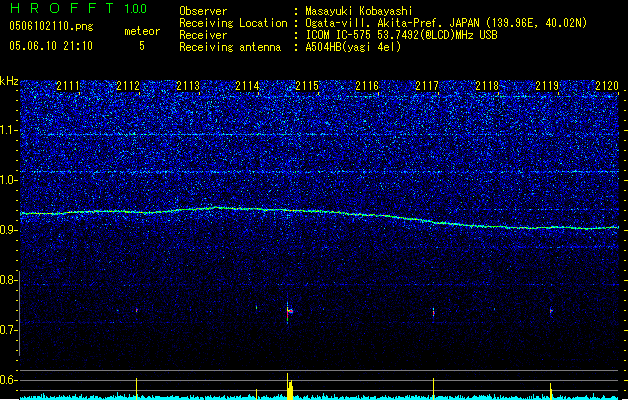
Task: Click the Receiving antenna label
Action: tap(230, 47)
